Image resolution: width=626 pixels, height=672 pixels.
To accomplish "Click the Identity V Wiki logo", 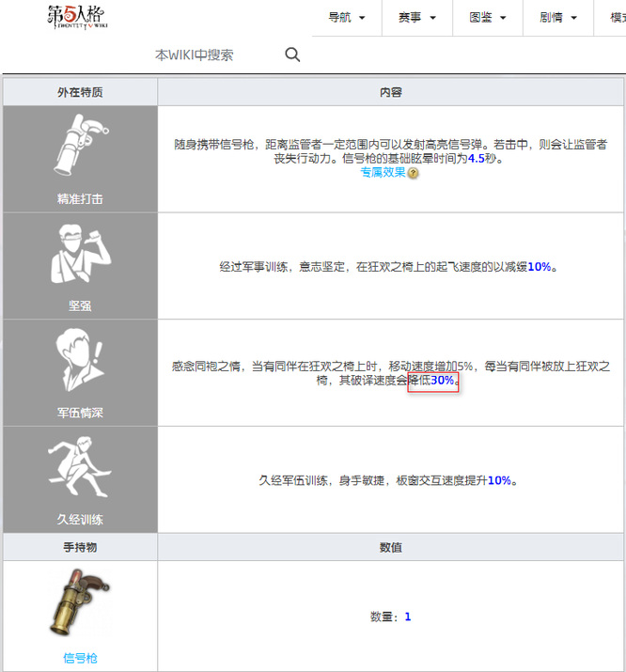I will [78, 18].
